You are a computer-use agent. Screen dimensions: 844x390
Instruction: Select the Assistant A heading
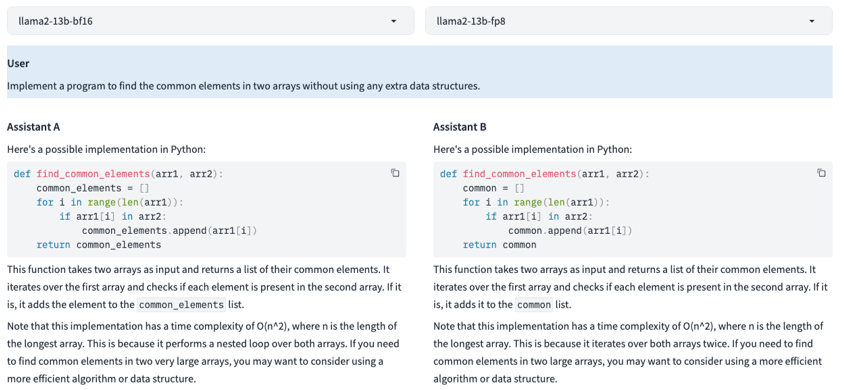(x=33, y=127)
